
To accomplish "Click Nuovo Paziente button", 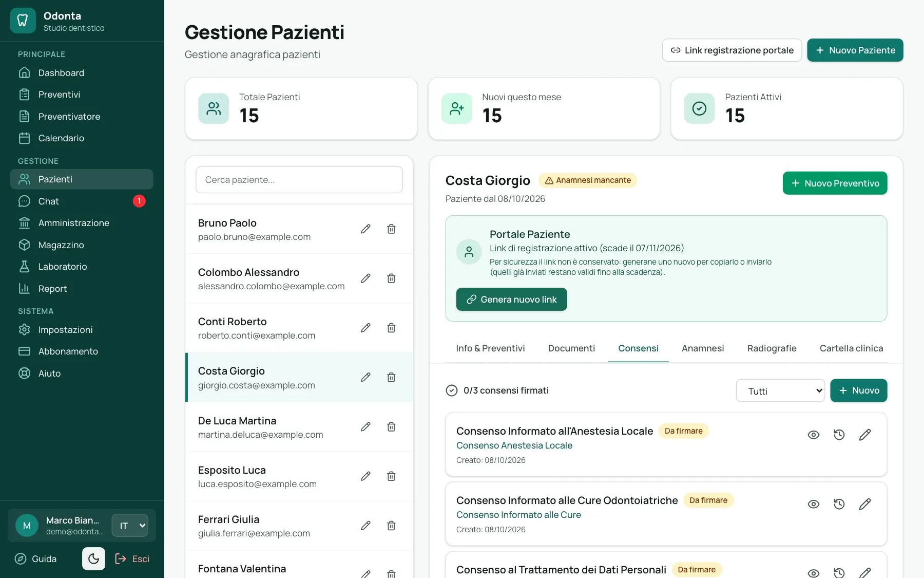I will click(855, 50).
